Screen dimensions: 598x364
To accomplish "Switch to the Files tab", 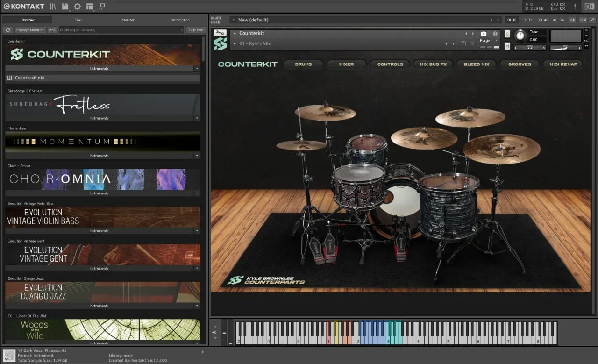I will (78, 20).
